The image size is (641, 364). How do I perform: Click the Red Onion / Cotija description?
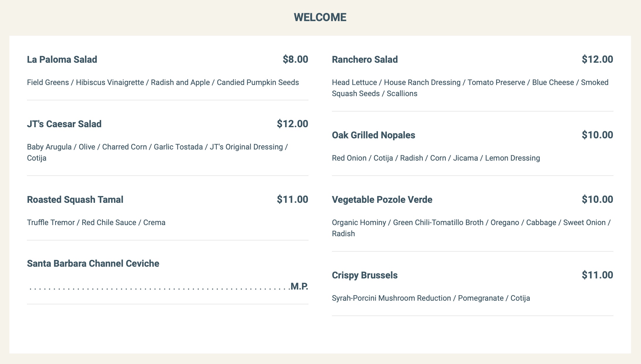(436, 158)
